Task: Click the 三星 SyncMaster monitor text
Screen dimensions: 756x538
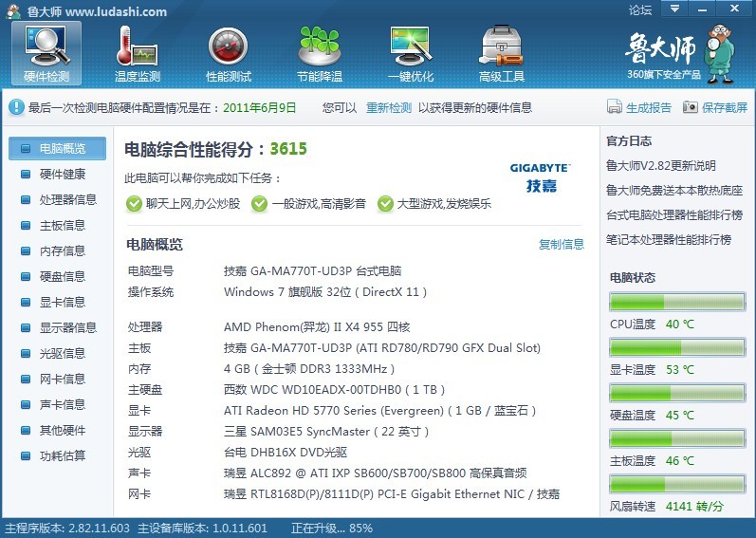Action: coord(326,432)
